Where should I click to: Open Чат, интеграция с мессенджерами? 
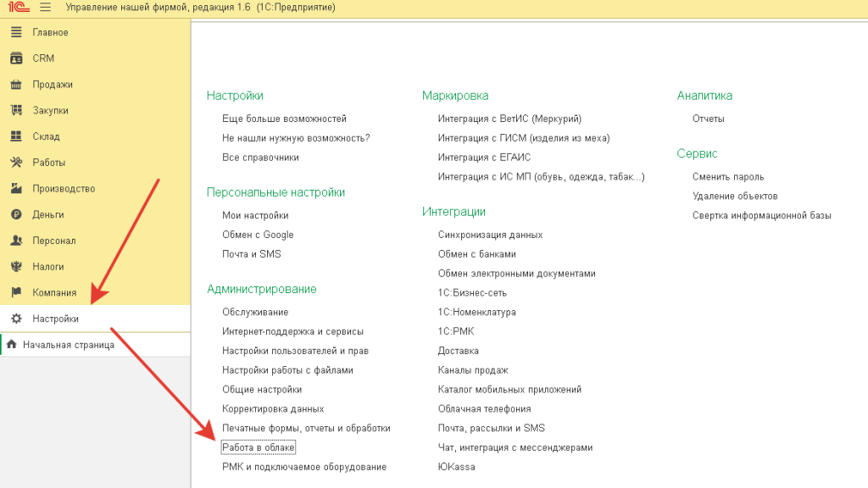tap(515, 447)
